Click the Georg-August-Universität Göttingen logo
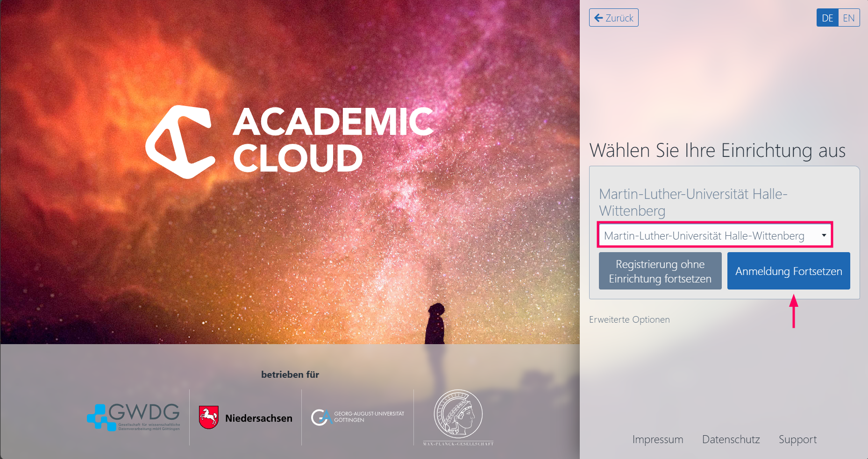The height and width of the screenshot is (459, 868). [x=357, y=417]
